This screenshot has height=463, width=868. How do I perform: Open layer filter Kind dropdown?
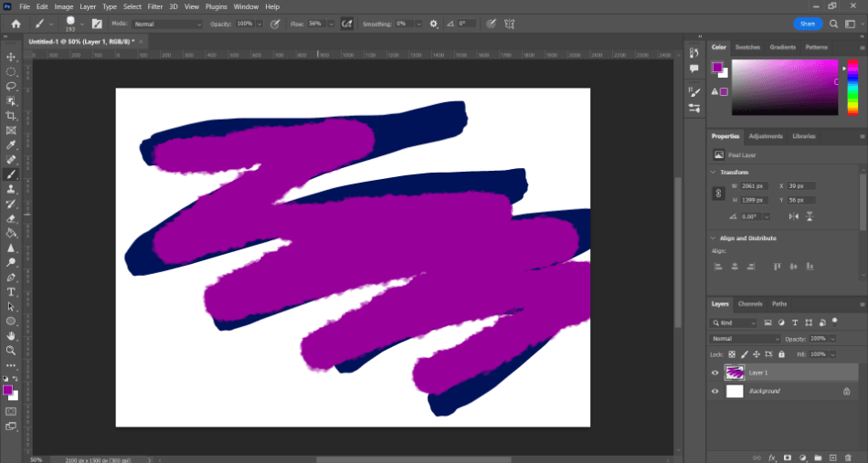pos(734,323)
